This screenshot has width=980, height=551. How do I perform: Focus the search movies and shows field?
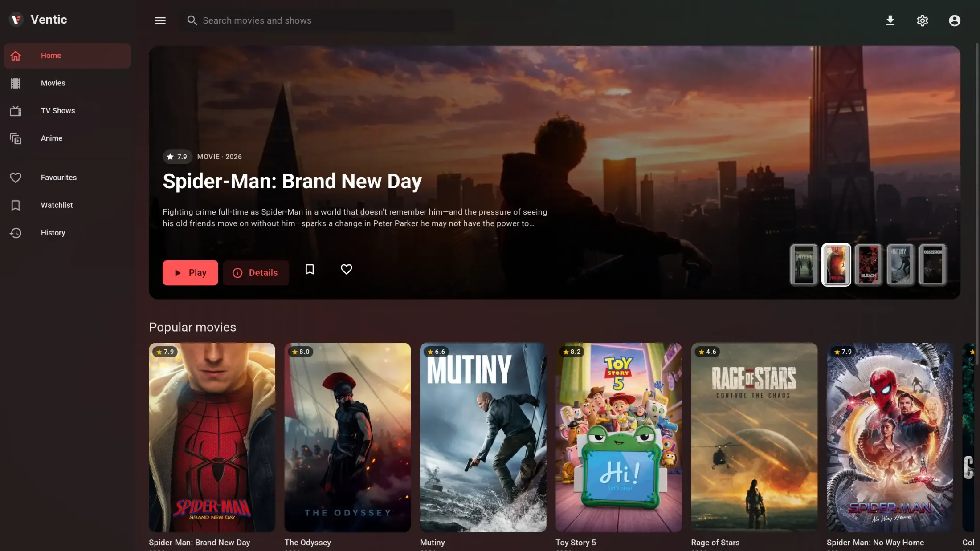point(318,20)
